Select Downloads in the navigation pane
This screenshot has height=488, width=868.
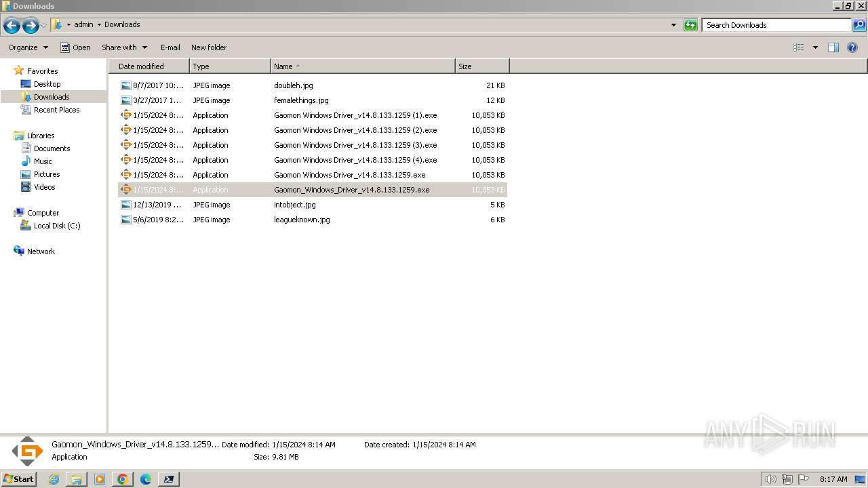point(52,97)
